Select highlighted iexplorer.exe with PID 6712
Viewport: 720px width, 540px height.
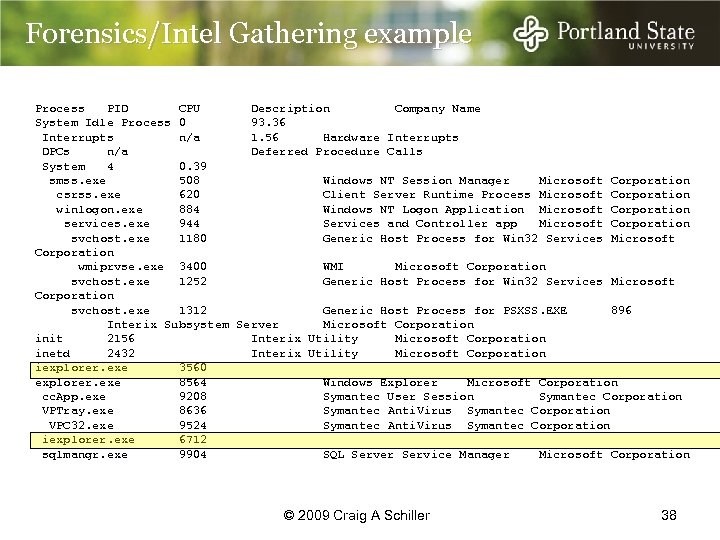[x=88, y=440]
